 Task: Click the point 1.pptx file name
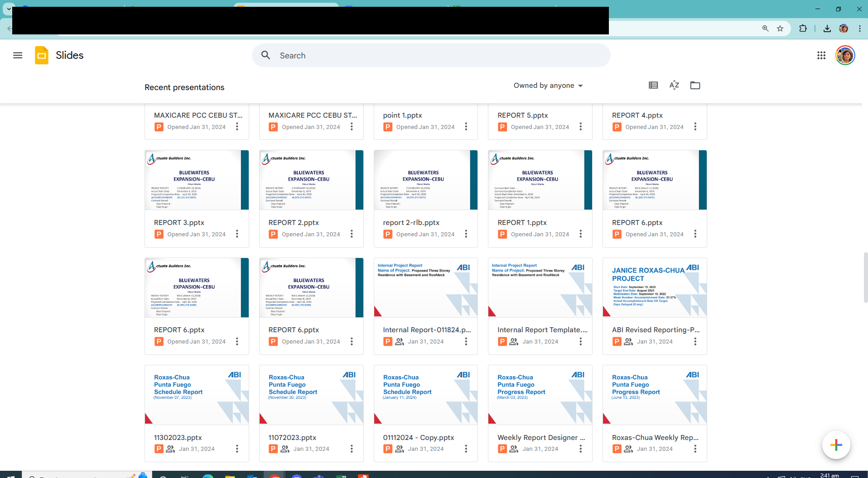click(402, 115)
